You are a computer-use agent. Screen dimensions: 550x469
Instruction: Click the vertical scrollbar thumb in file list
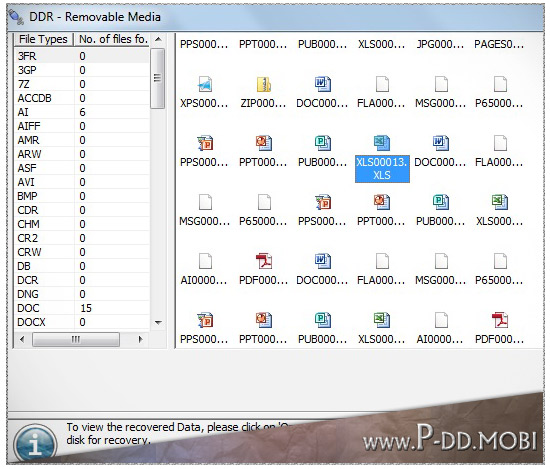click(x=157, y=78)
